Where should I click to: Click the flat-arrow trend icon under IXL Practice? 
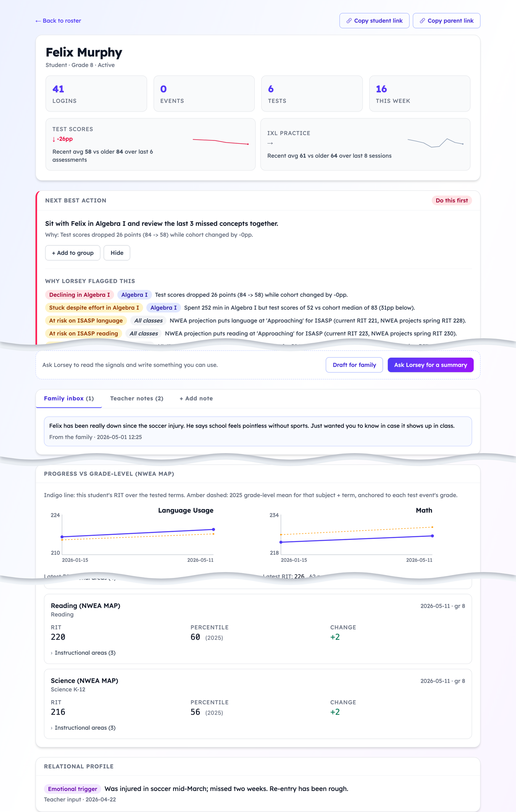(x=270, y=143)
